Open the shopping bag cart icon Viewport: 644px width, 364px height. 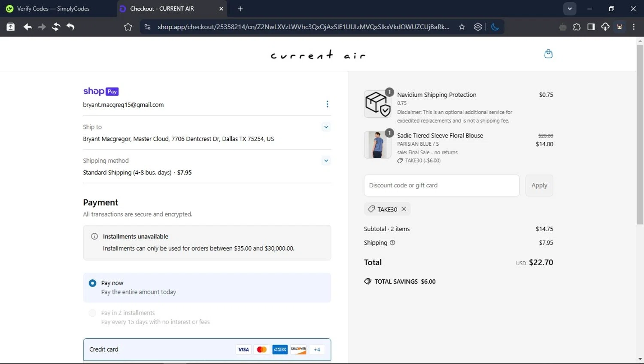tap(548, 54)
